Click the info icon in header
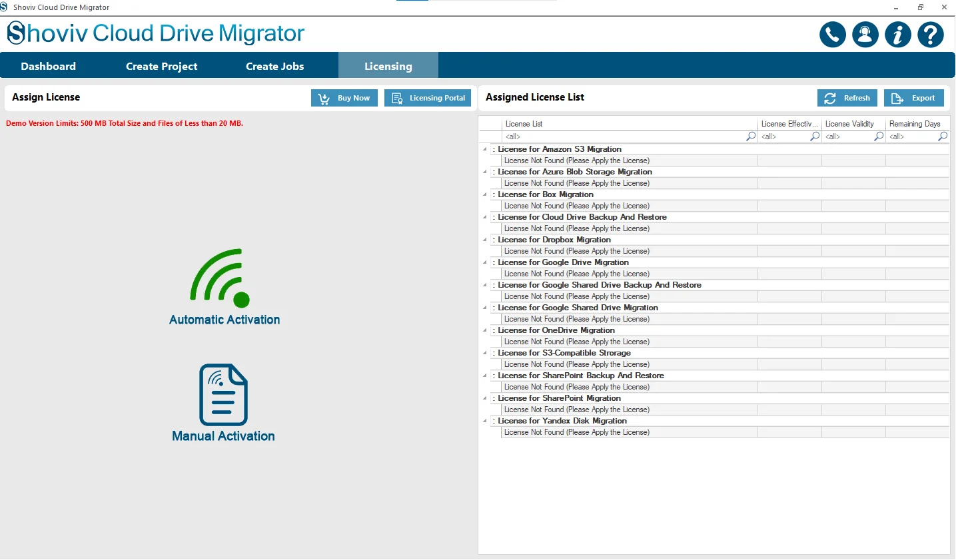Viewport: 956px width, 560px height. pos(898,35)
